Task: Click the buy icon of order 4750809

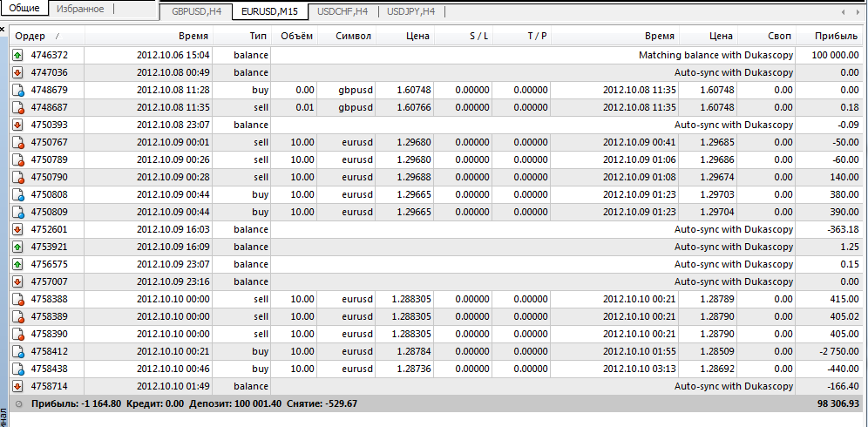Action: click(18, 212)
